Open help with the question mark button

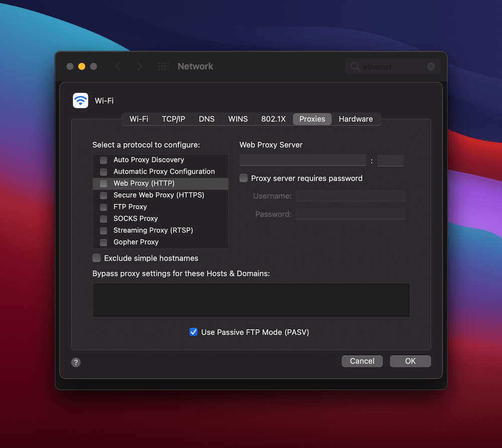coord(76,362)
